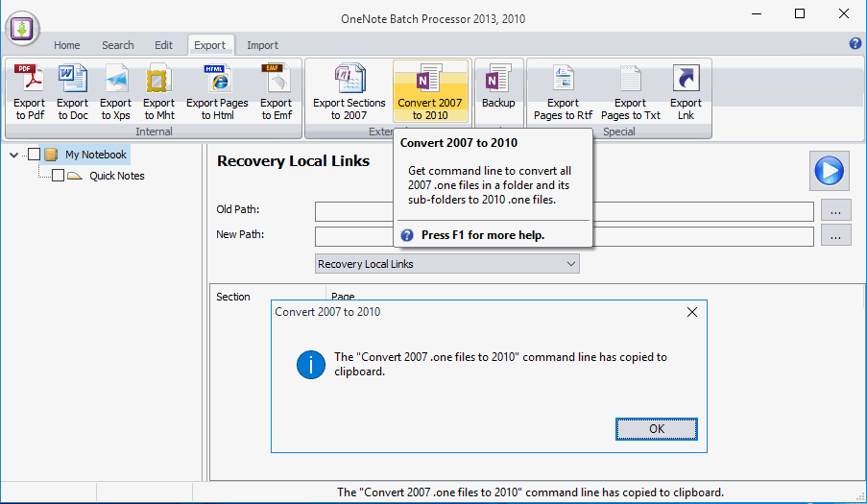The height and width of the screenshot is (504, 867).
Task: Click 'Press F1 for more help' text
Action: click(x=483, y=235)
